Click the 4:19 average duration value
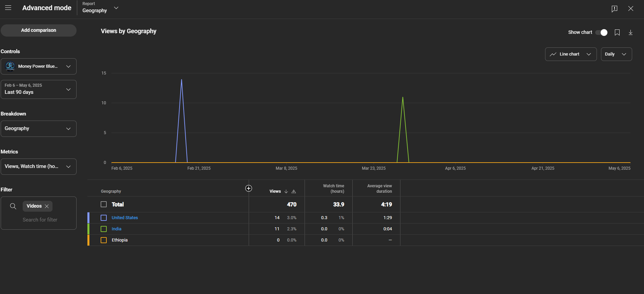Screen dimensions: 644x294 coord(387,205)
